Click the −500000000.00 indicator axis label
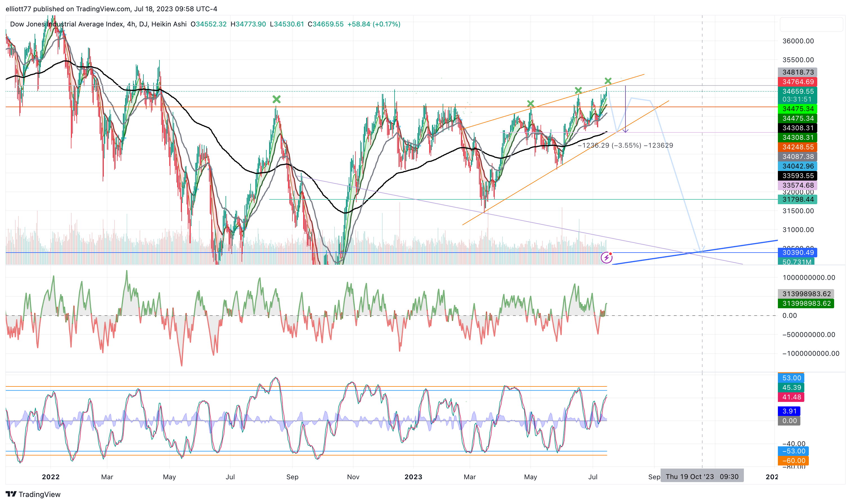The image size is (851, 504). pos(809,334)
